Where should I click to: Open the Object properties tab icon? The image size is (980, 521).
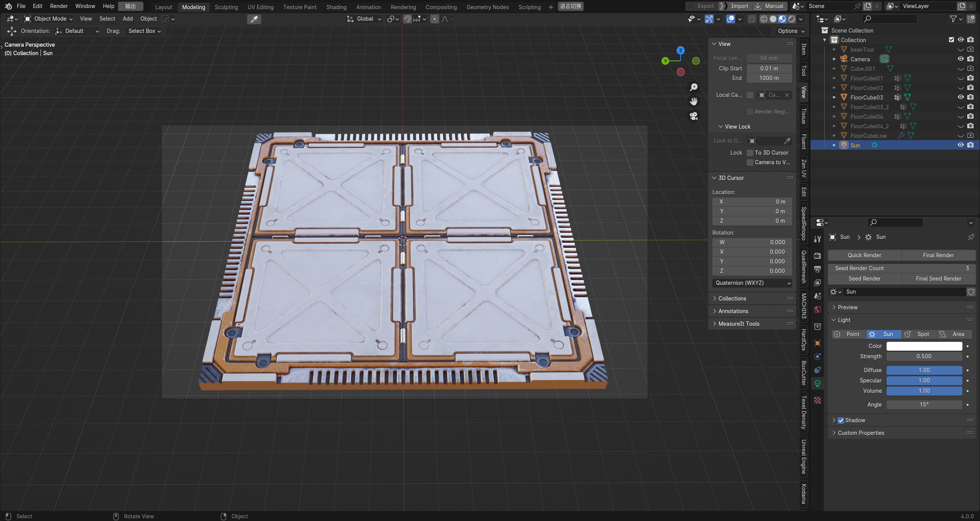coord(817,343)
